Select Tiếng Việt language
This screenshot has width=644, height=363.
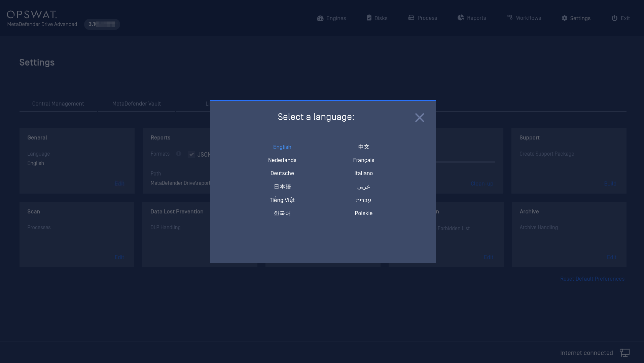coord(282,200)
